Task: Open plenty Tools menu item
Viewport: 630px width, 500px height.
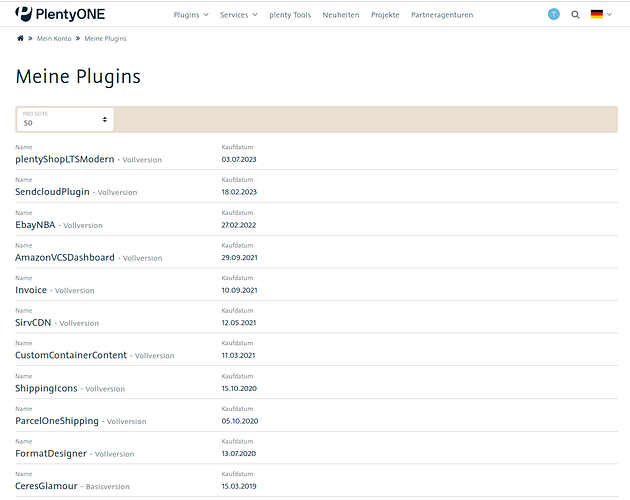Action: pyautogui.click(x=290, y=15)
